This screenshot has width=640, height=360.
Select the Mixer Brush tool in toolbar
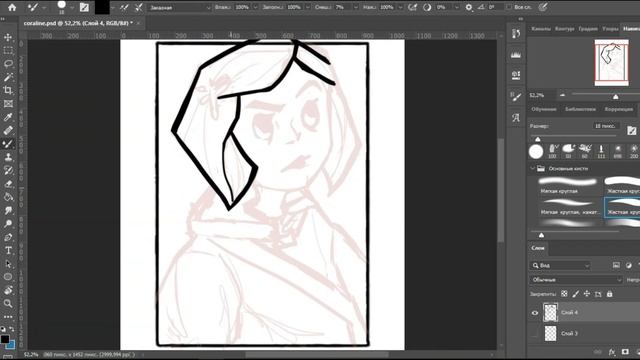pyautogui.click(x=8, y=144)
